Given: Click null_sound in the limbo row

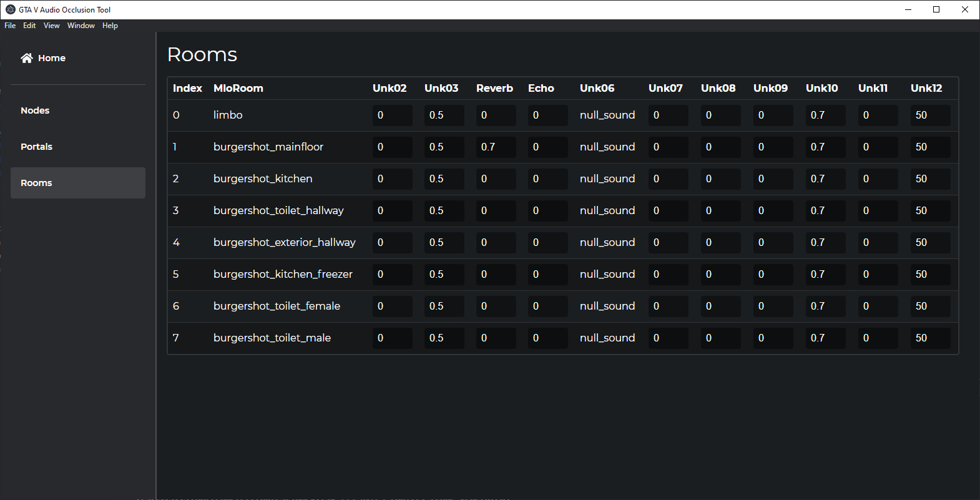Looking at the screenshot, I should (x=607, y=115).
